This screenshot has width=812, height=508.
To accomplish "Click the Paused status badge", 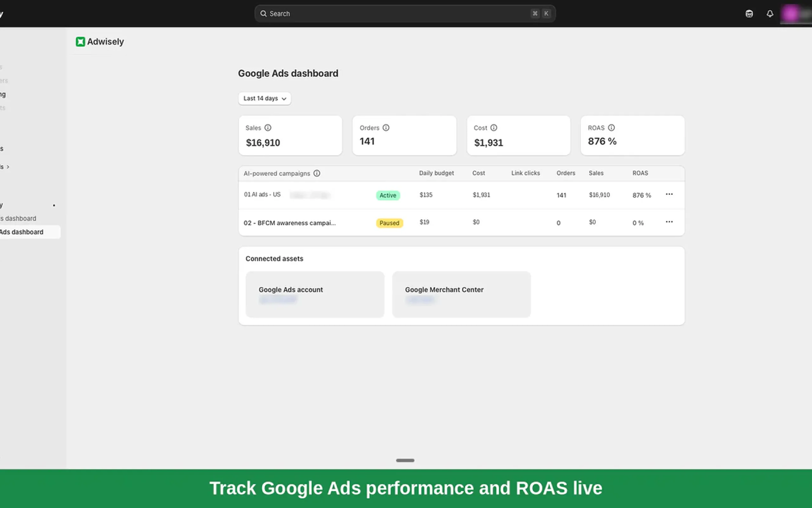I will [x=389, y=223].
